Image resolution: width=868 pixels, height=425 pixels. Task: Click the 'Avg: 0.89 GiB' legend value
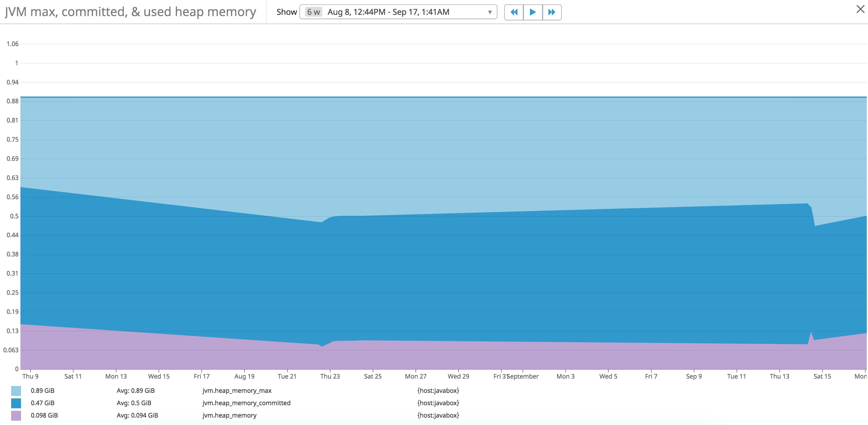(136, 391)
